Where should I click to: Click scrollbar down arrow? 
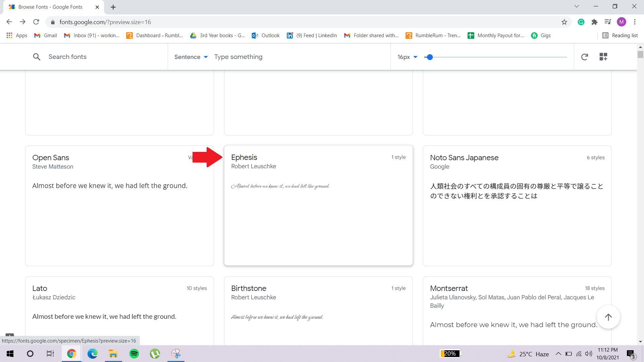pos(640,342)
